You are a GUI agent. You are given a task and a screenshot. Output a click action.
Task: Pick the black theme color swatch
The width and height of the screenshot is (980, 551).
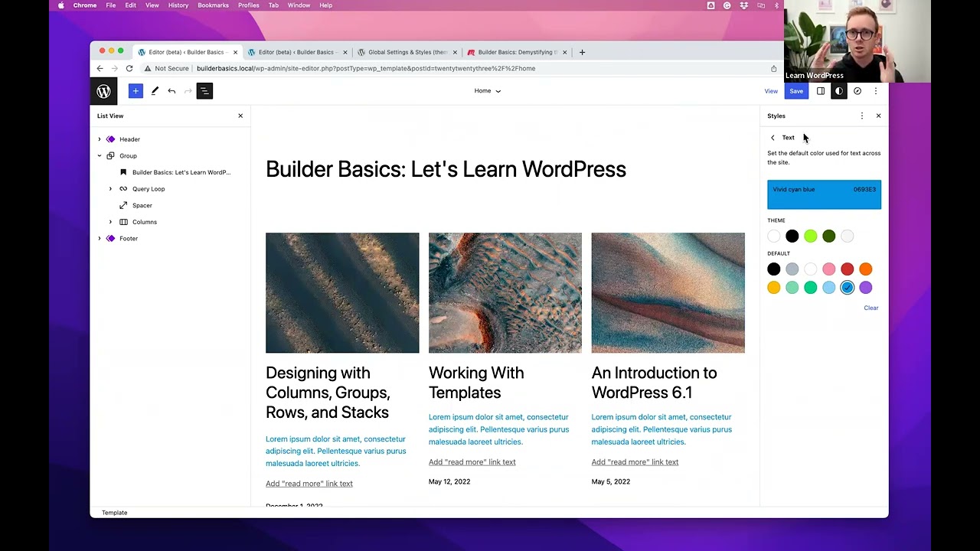pos(792,236)
